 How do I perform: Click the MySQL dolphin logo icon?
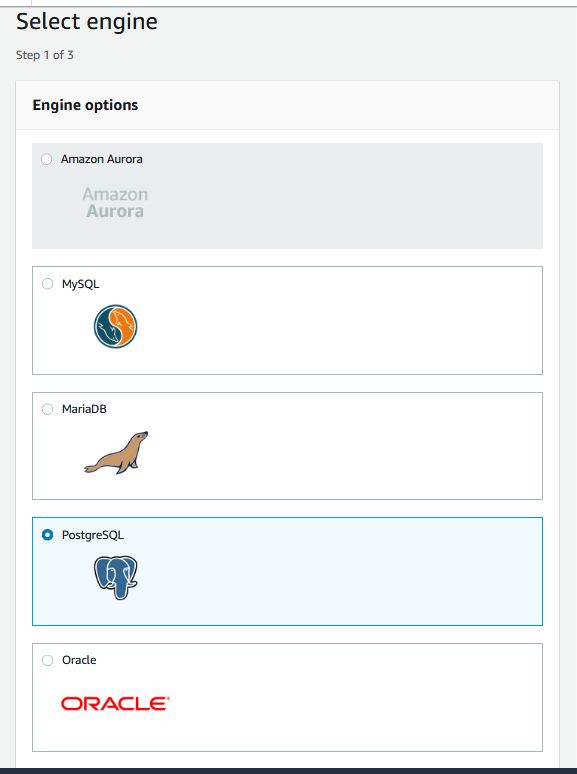[115, 326]
